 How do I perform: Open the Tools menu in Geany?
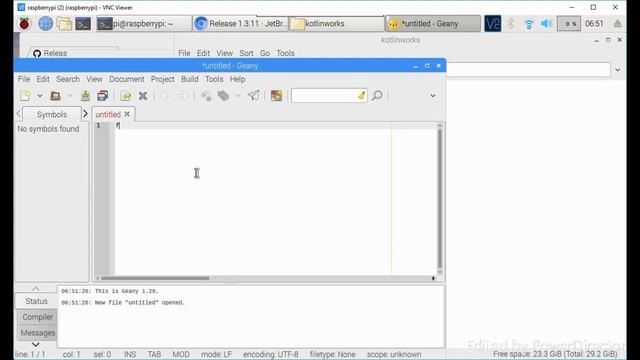pos(214,79)
